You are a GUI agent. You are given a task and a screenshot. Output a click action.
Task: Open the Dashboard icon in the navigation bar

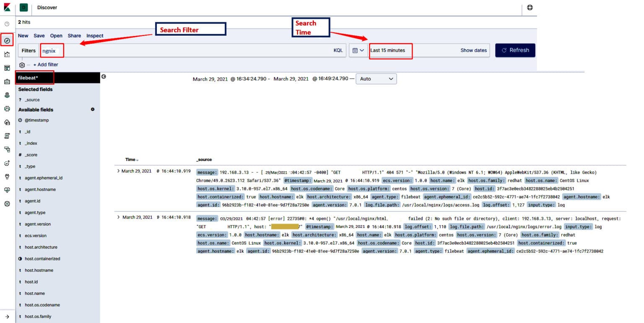(x=8, y=68)
